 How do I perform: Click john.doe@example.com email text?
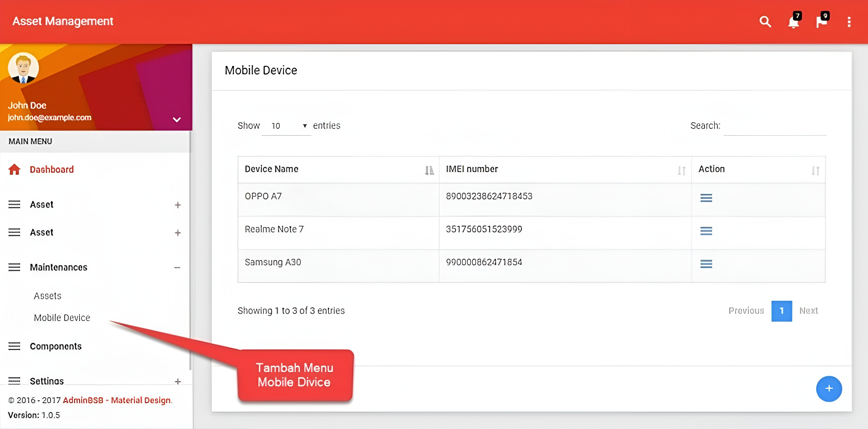coord(50,118)
